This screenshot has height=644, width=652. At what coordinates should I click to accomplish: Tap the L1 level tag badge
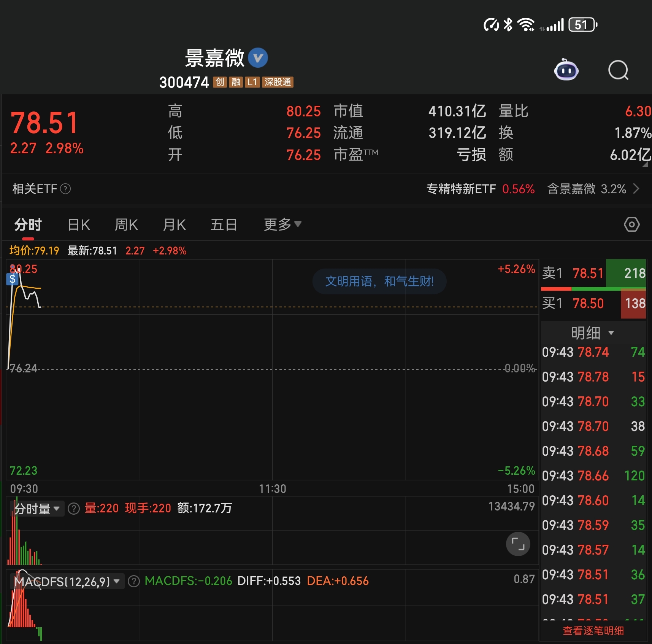pos(252,82)
